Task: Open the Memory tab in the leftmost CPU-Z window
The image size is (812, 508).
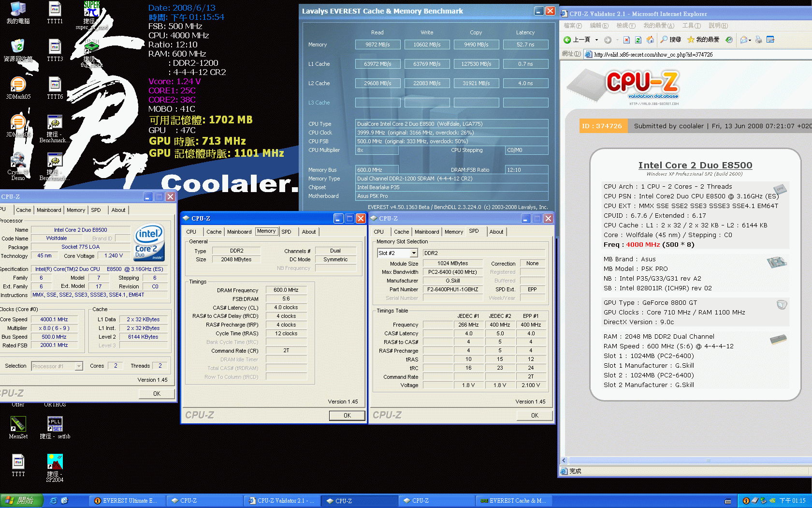Action: click(76, 210)
